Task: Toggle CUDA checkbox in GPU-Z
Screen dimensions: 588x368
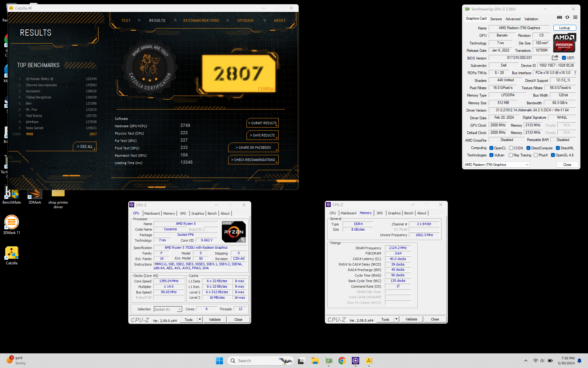Action: tap(511, 148)
